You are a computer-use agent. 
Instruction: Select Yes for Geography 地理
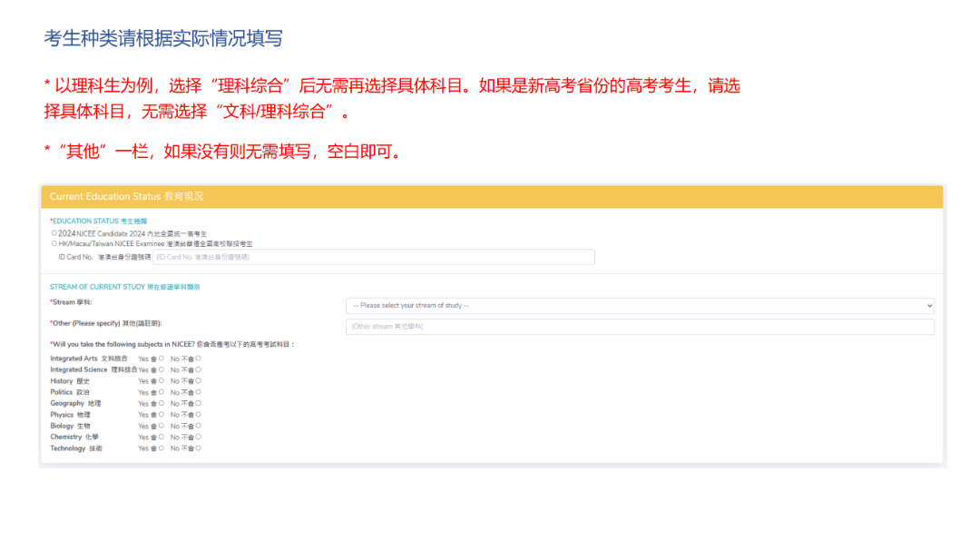[x=162, y=403]
